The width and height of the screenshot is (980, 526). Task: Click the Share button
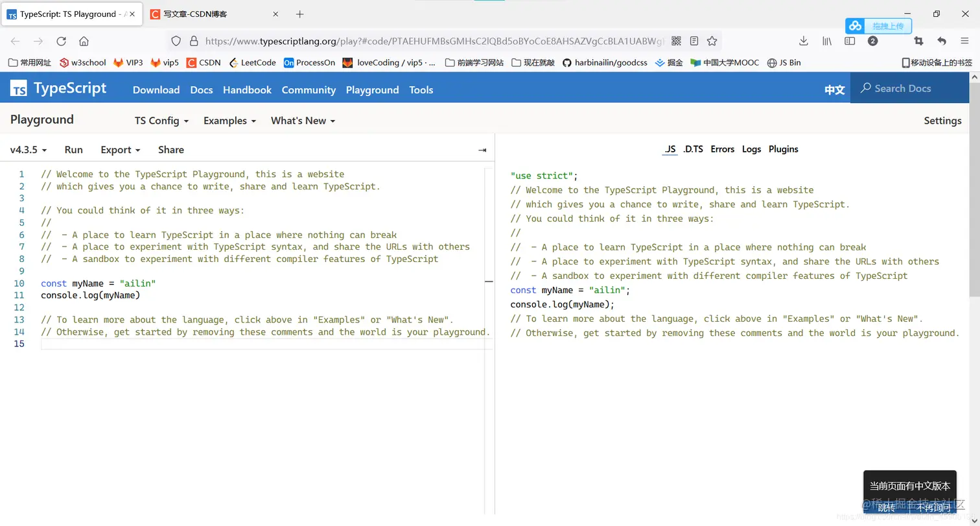pos(171,150)
